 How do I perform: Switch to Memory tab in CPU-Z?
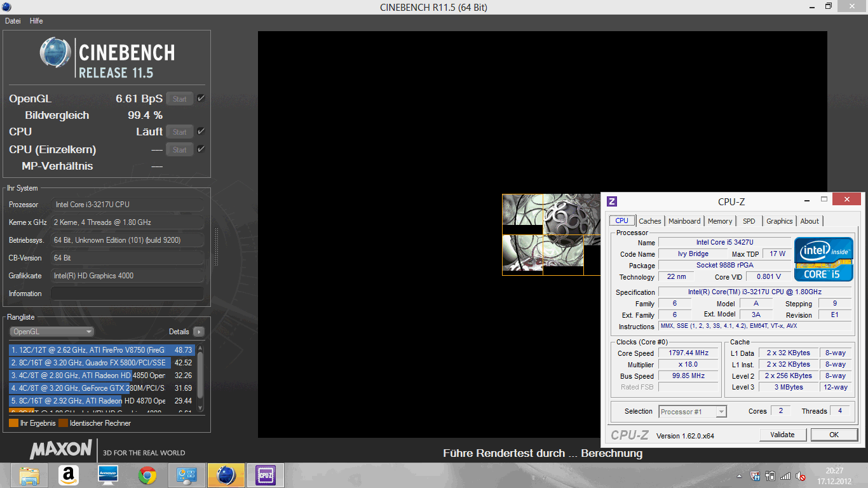pos(720,221)
